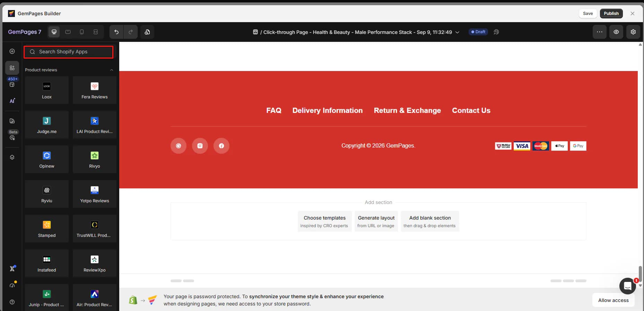Open the more options ellipsis menu

click(600, 32)
